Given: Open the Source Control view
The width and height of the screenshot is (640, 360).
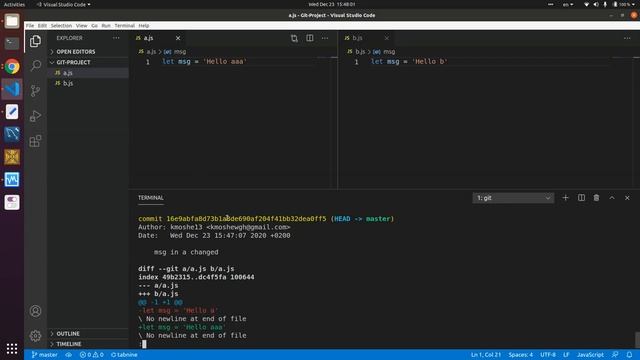Looking at the screenshot, I should point(36,91).
